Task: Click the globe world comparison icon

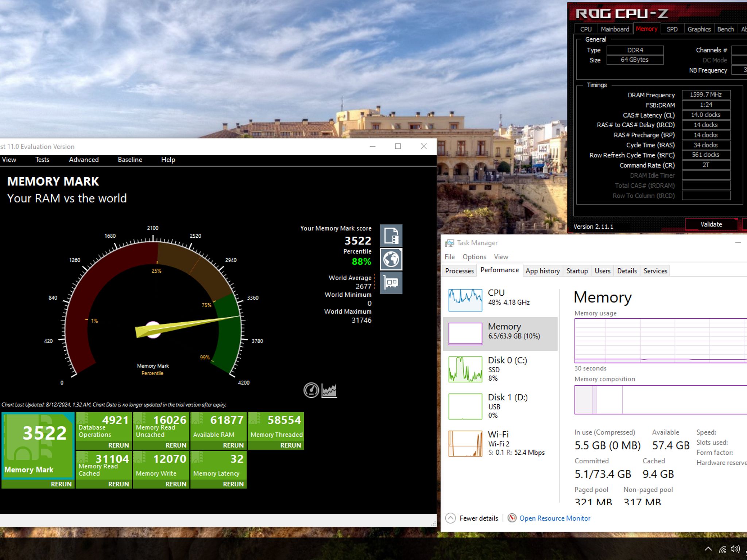Action: pyautogui.click(x=391, y=259)
